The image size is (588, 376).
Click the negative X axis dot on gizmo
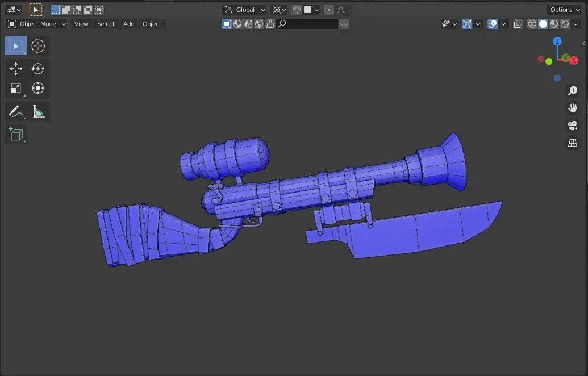pyautogui.click(x=541, y=59)
